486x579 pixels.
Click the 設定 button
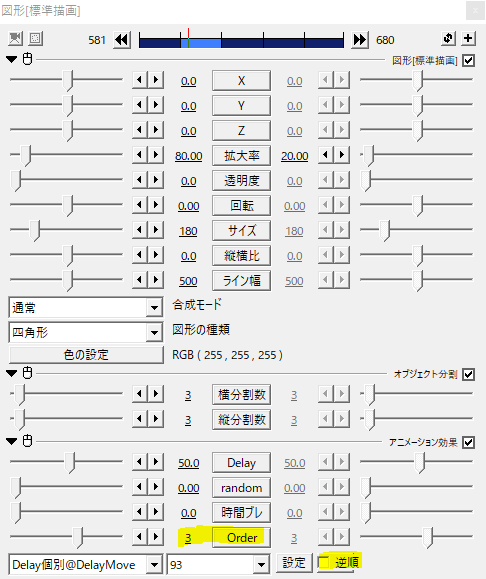click(294, 563)
